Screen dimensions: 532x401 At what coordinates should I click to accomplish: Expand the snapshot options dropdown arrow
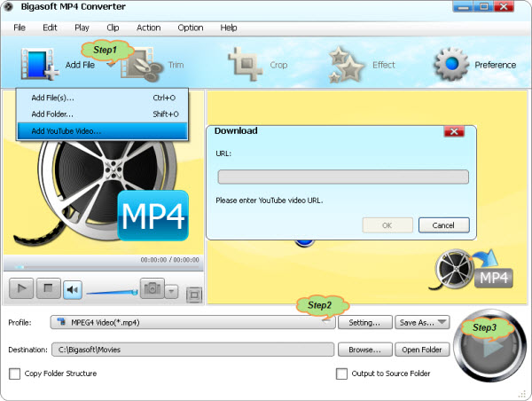[172, 291]
